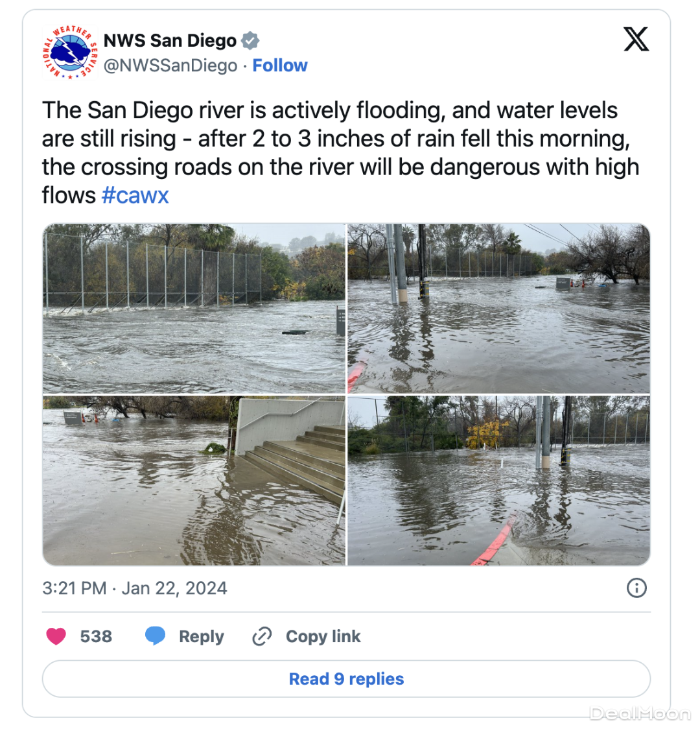Image resolution: width=700 pixels, height=729 pixels.
Task: Click the blue reply speech bubble icon
Action: click(155, 636)
